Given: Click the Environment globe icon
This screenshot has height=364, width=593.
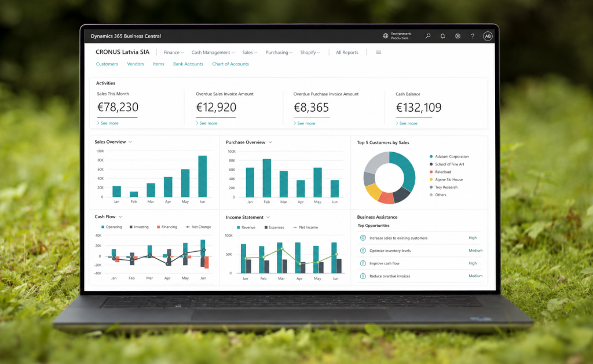Looking at the screenshot, I should point(385,36).
